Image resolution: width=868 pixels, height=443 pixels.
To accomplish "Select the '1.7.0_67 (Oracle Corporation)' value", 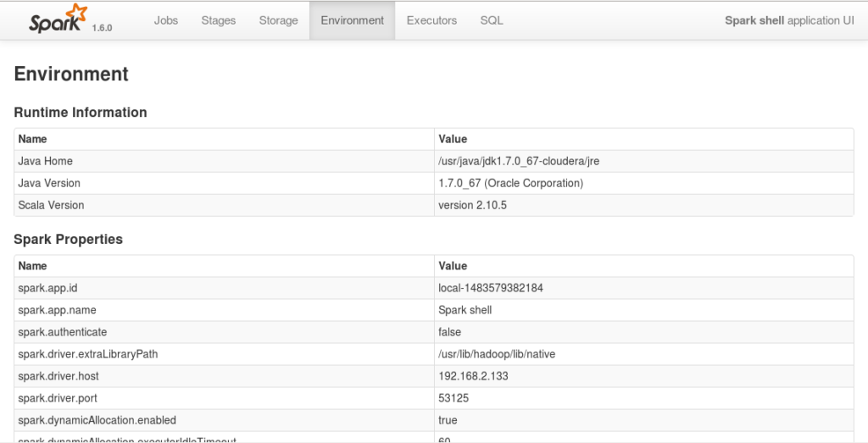I will click(x=510, y=183).
